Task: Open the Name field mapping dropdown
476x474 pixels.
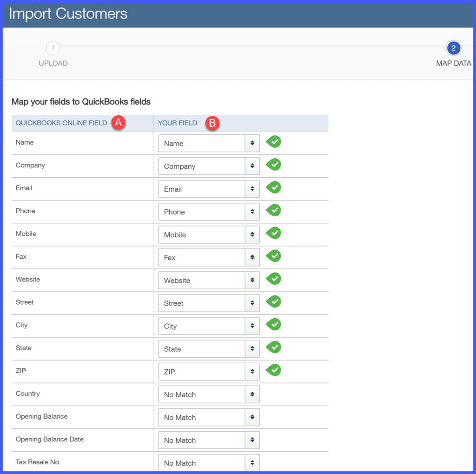Action: [209, 143]
